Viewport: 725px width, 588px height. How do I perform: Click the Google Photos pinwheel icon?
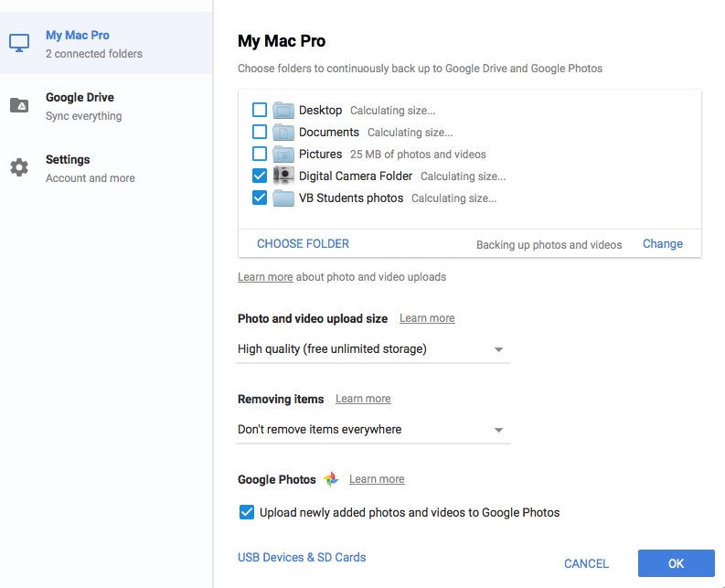[331, 479]
